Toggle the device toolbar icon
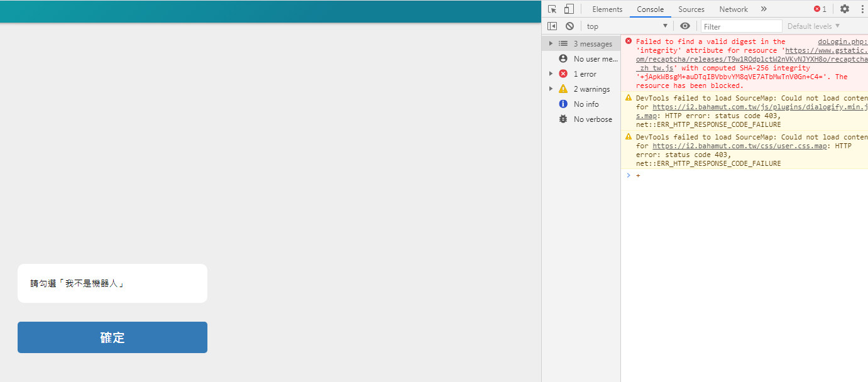This screenshot has height=382, width=868. [568, 9]
